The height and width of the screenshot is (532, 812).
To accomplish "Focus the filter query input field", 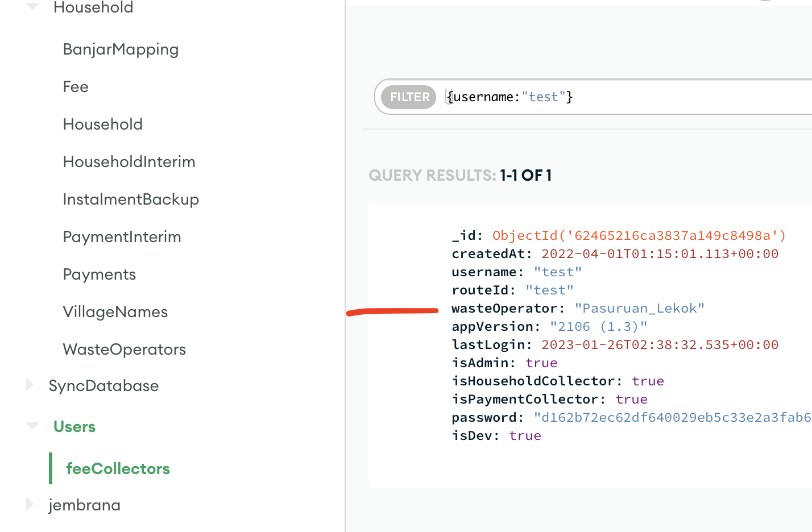I will click(x=625, y=97).
